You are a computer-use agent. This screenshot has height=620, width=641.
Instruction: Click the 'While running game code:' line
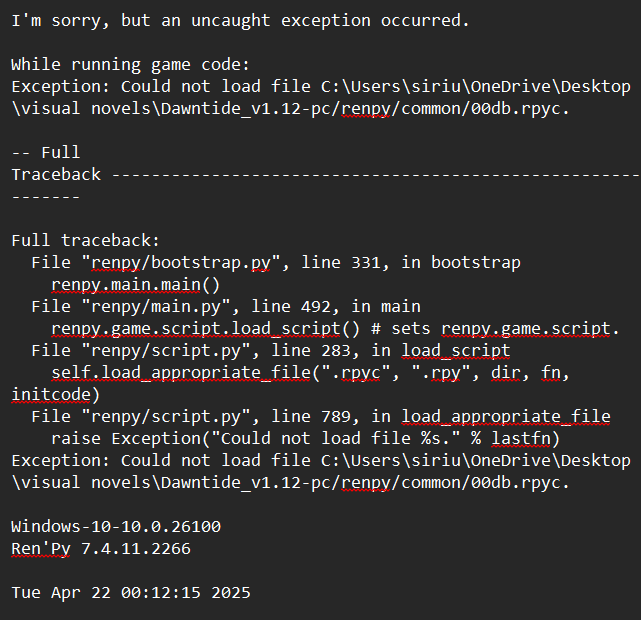130,65
